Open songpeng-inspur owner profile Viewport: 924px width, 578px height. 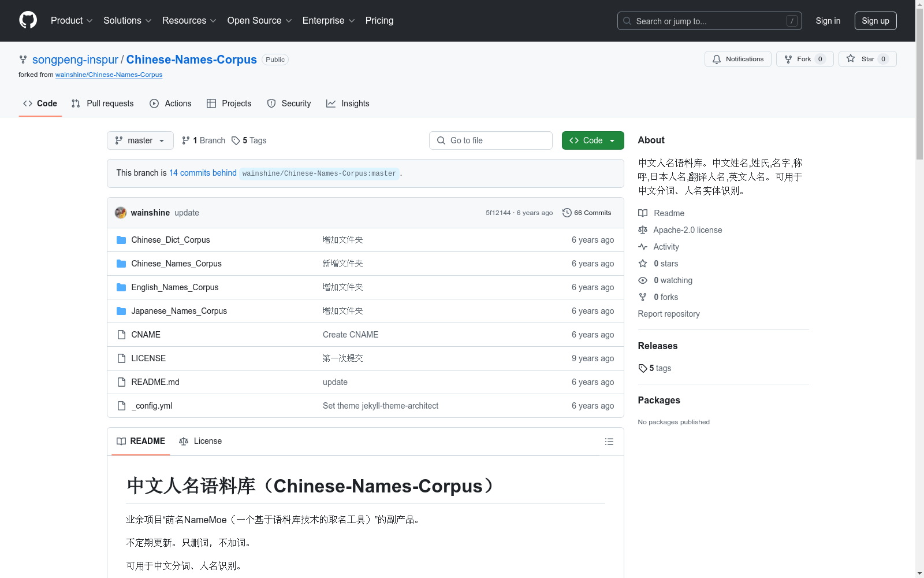tap(75, 60)
